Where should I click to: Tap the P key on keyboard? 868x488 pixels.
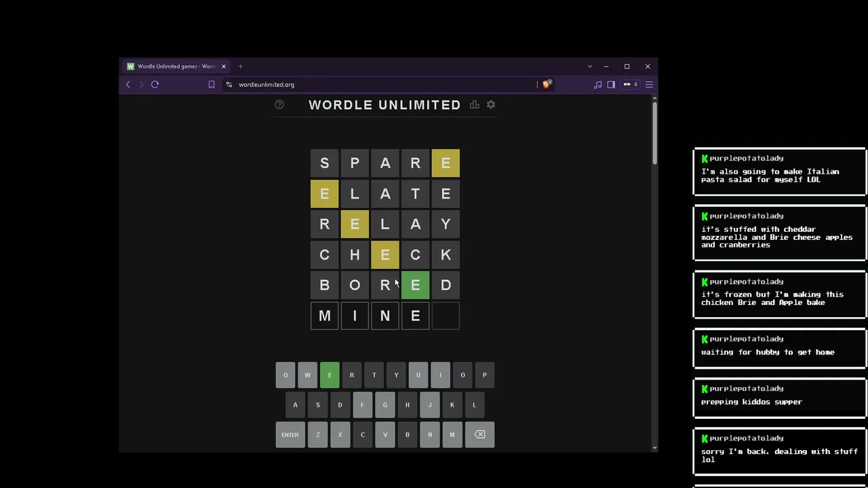pyautogui.click(x=485, y=375)
